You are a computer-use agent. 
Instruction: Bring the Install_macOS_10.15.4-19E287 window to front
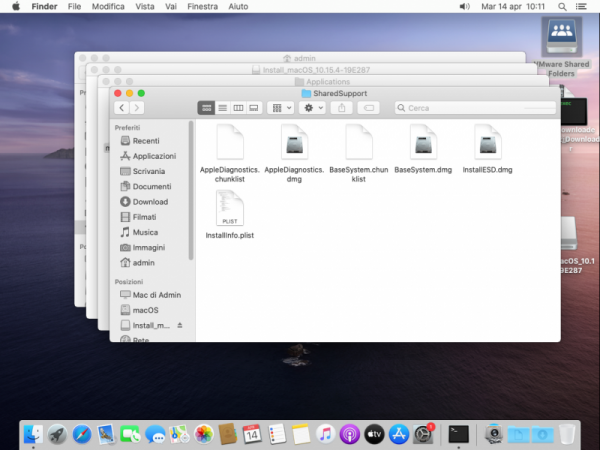click(x=311, y=70)
